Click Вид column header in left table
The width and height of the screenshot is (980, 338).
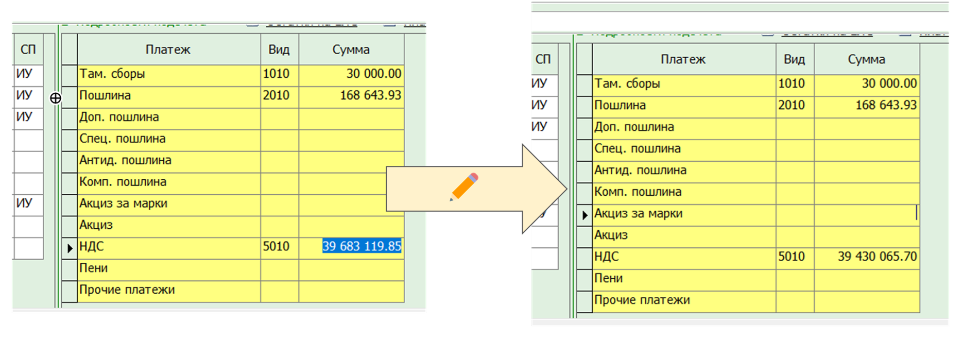pos(279,50)
